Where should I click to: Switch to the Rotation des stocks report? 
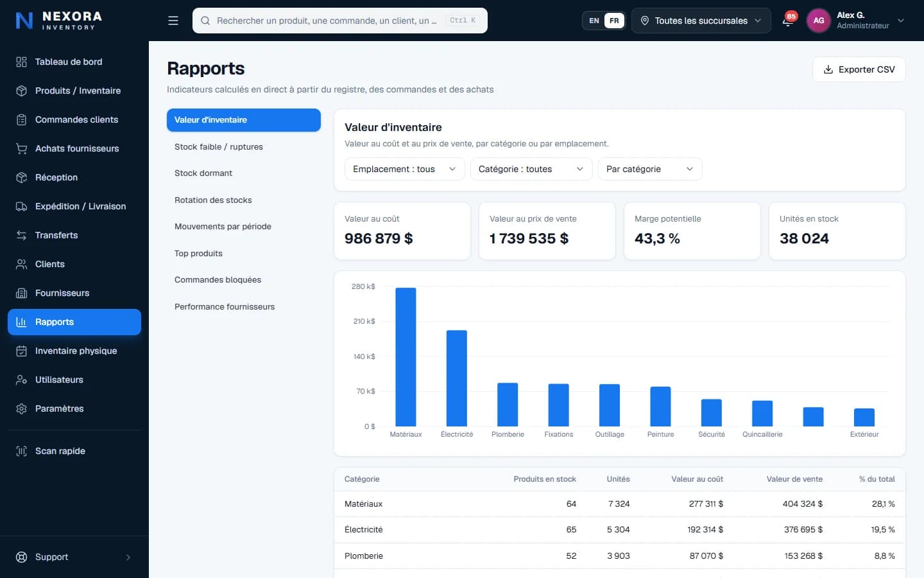244,200
